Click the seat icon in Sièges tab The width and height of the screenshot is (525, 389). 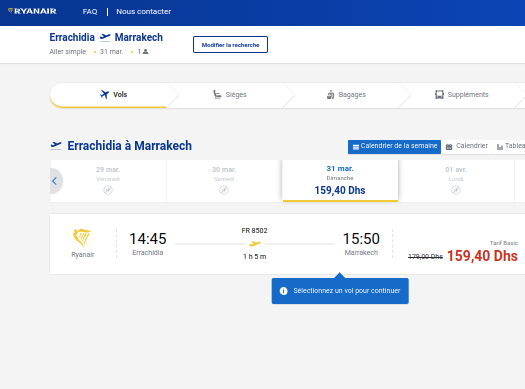217,94
